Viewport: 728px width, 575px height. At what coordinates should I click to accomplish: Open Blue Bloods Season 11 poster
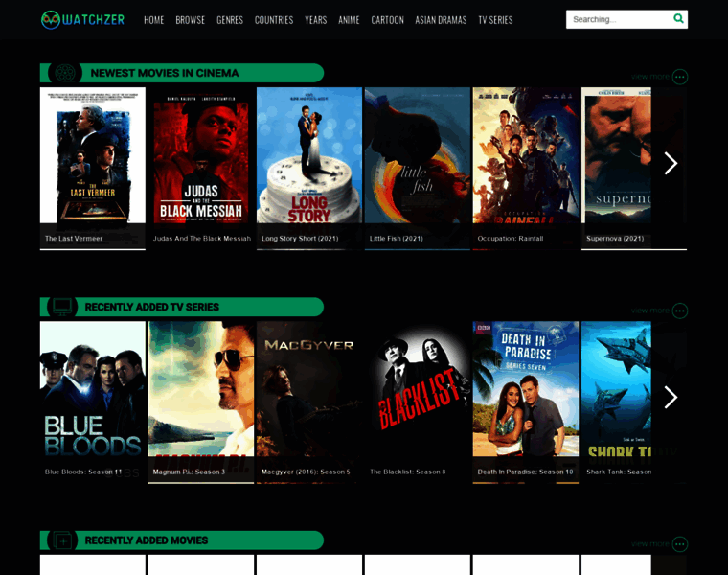pyautogui.click(x=92, y=402)
